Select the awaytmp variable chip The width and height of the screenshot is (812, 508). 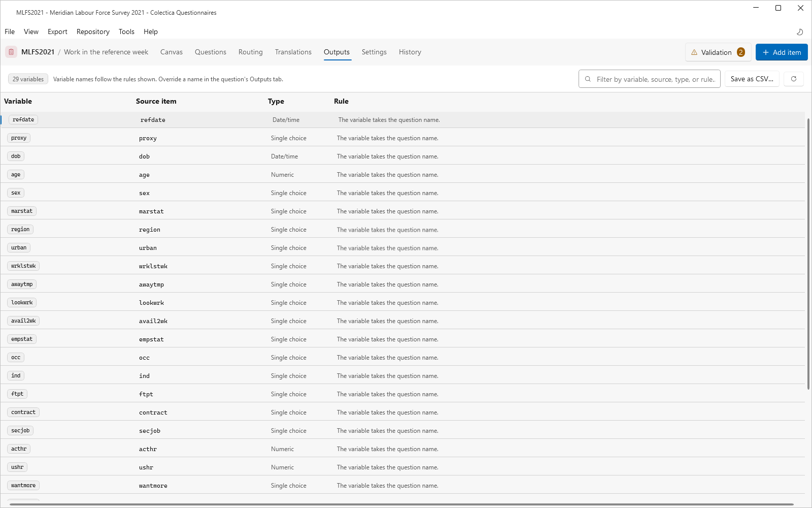(22, 284)
